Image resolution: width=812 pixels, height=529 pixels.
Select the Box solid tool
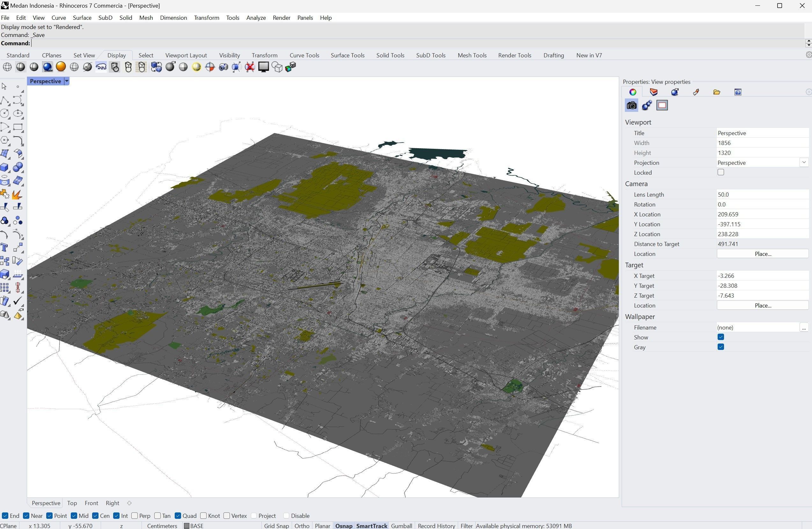[x=5, y=167]
